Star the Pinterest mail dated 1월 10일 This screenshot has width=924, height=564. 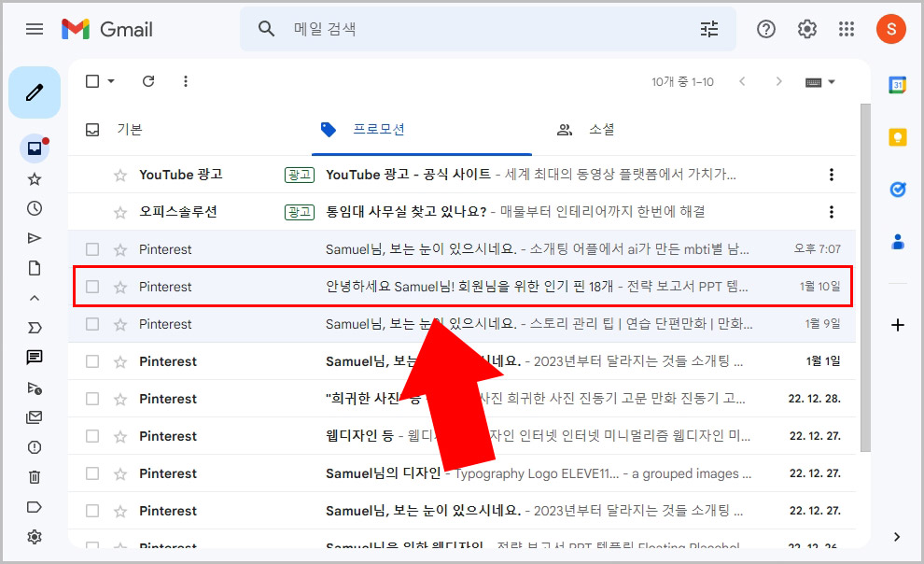click(120, 287)
